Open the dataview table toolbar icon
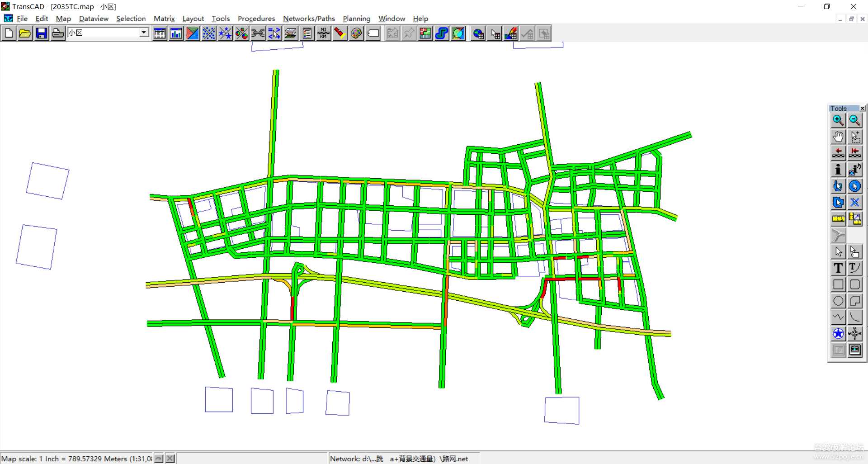The height and width of the screenshot is (464, 868). [x=160, y=33]
